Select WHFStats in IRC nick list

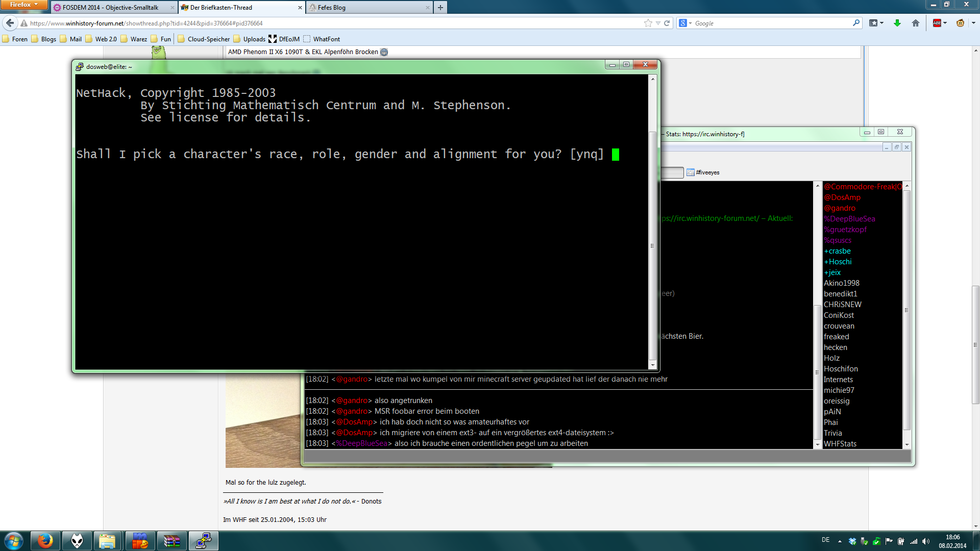[840, 444]
